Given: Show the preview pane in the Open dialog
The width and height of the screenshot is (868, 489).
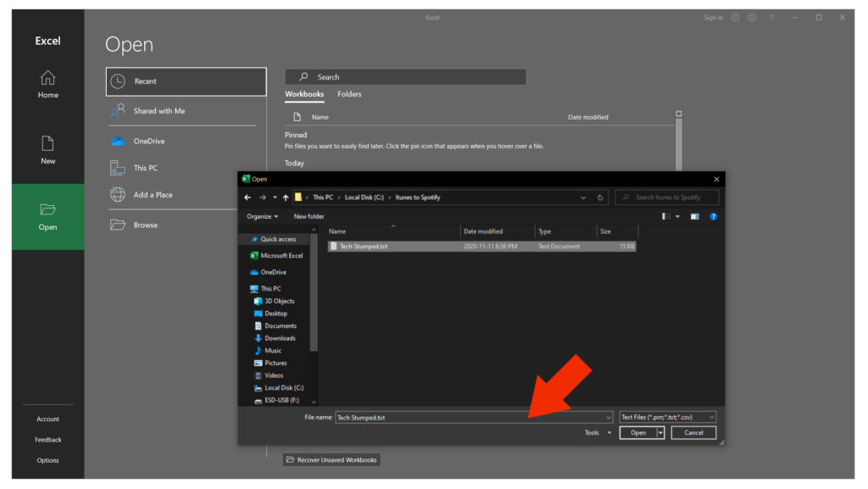Looking at the screenshot, I should tap(695, 216).
